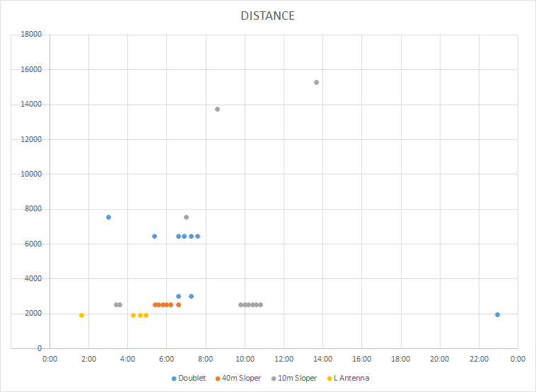
Task: Click the 10m Sloper legend entry
Action: pyautogui.click(x=294, y=378)
